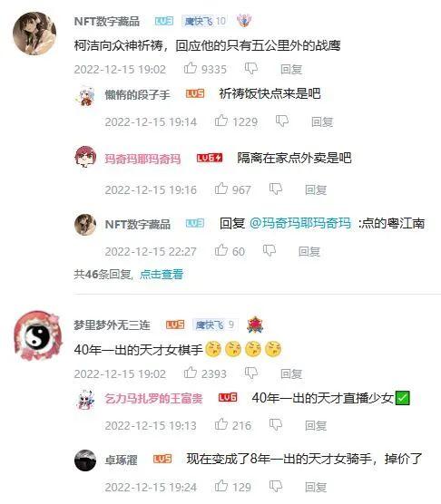The image size is (441, 504).
Task: Like the comment with 2393 likes
Action: (191, 373)
